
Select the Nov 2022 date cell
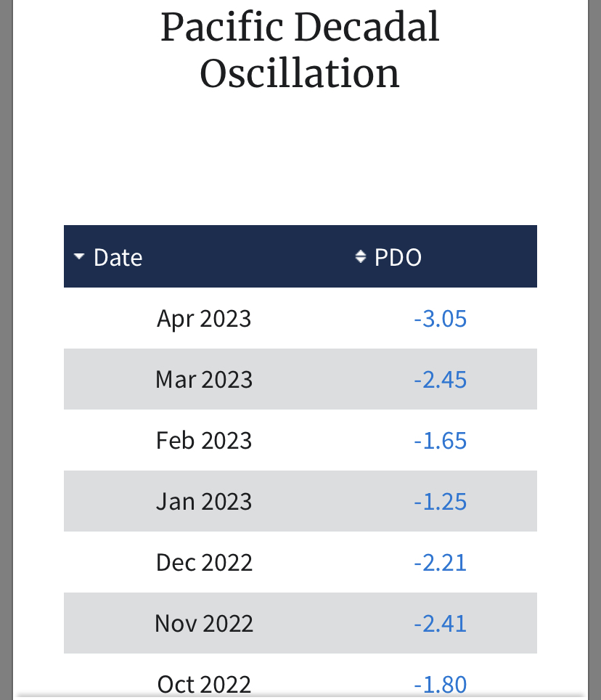point(204,624)
